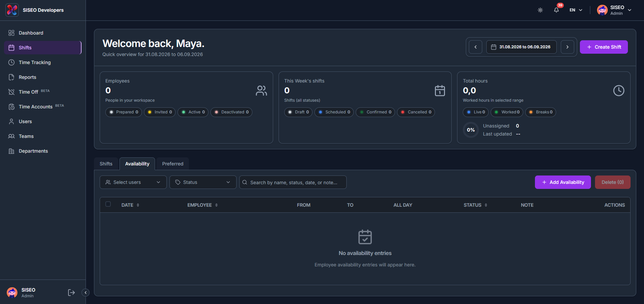Open the date range 31.08.2026 to 06.09.2026 picker
Viewport: 644px width, 304px height.
click(x=522, y=47)
